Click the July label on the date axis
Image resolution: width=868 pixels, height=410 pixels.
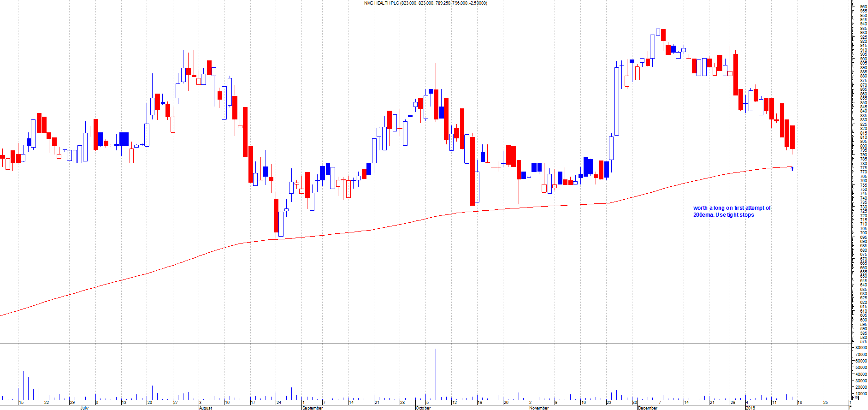click(84, 408)
